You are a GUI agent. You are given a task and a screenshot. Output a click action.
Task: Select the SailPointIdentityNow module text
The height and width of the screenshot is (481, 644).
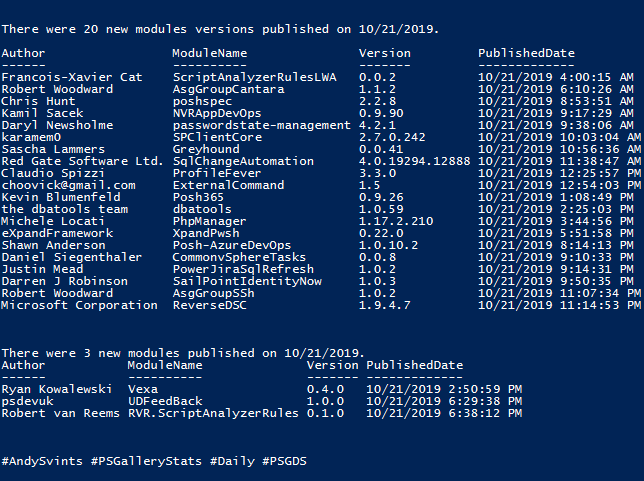(247, 281)
